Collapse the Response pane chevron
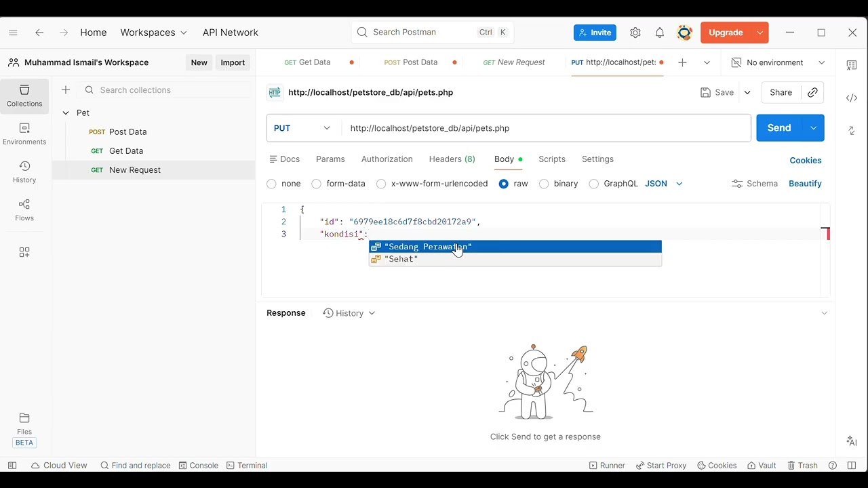Image resolution: width=868 pixels, height=488 pixels. 824,313
